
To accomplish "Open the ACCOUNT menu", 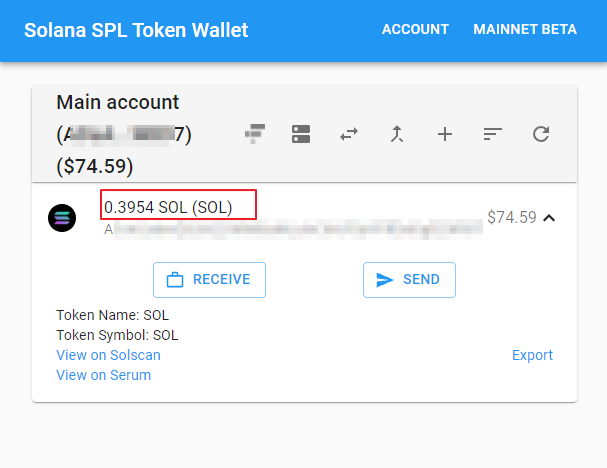I will (415, 29).
